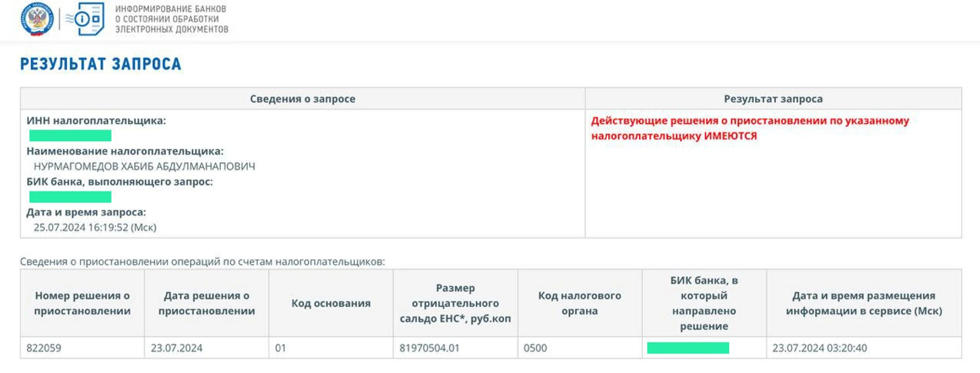The width and height of the screenshot is (980, 373).
Task: Click the request timestamp 25.07.2024 16:19:52
Action: (x=95, y=227)
